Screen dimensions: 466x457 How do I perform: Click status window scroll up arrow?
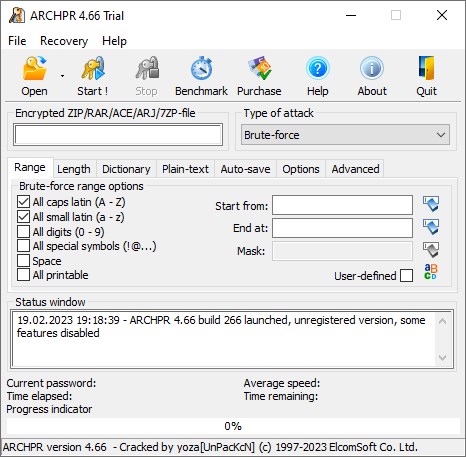click(442, 321)
